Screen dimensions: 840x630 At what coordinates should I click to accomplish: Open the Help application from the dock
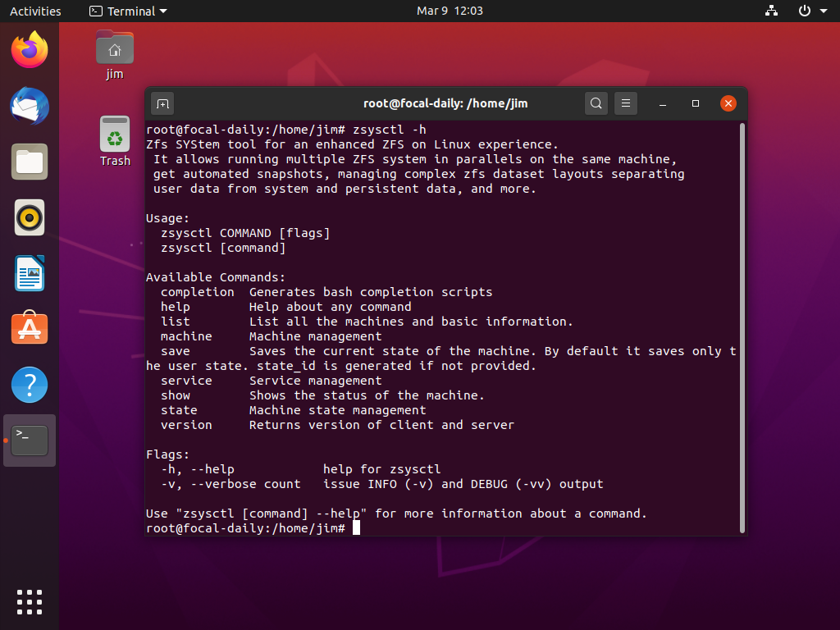coord(29,384)
